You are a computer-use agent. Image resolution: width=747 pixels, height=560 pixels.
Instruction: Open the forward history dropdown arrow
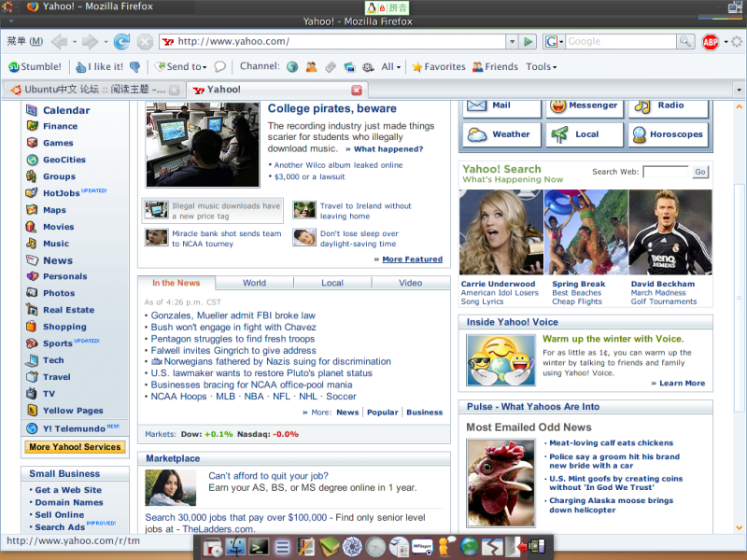106,42
